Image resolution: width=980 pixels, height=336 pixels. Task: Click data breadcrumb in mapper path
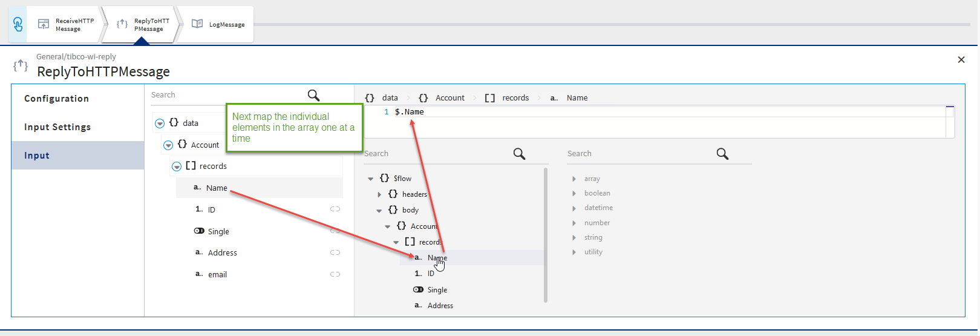click(x=390, y=97)
